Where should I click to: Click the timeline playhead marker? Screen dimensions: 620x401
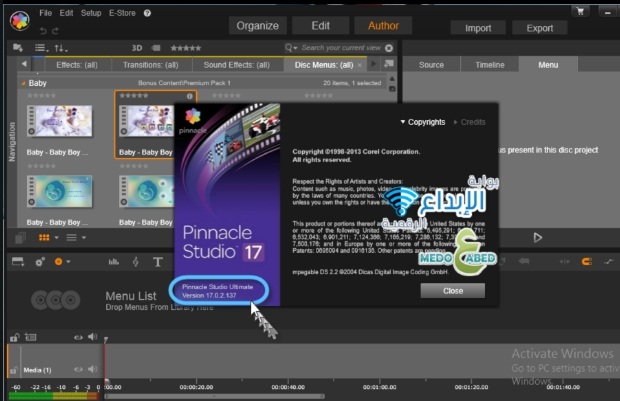pos(106,339)
